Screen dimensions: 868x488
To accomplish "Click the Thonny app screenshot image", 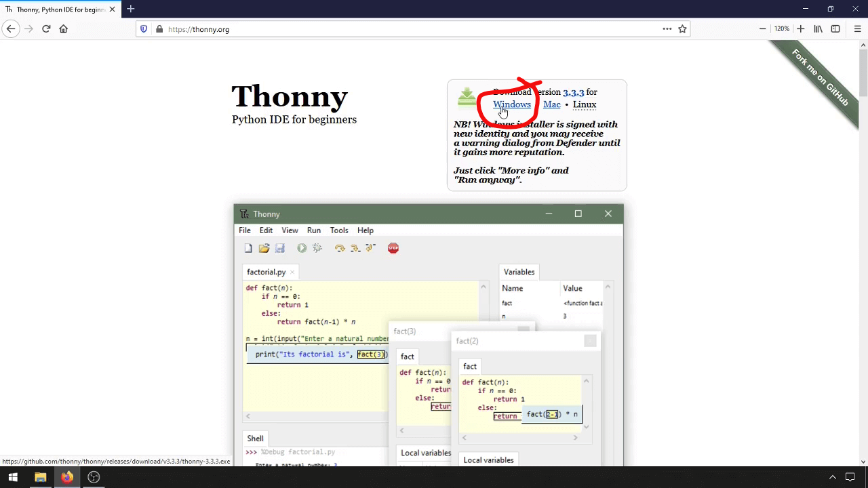I will pyautogui.click(x=429, y=335).
